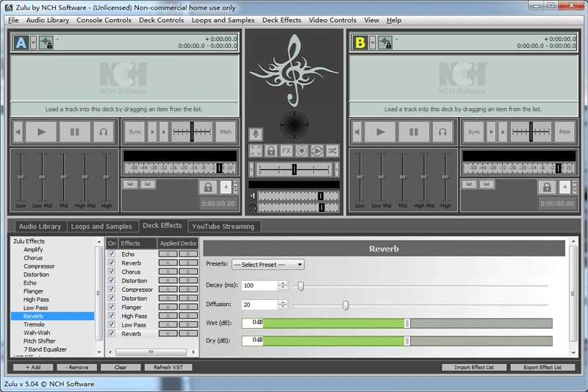
Task: Open the Select Preset dropdown
Action: coord(268,265)
